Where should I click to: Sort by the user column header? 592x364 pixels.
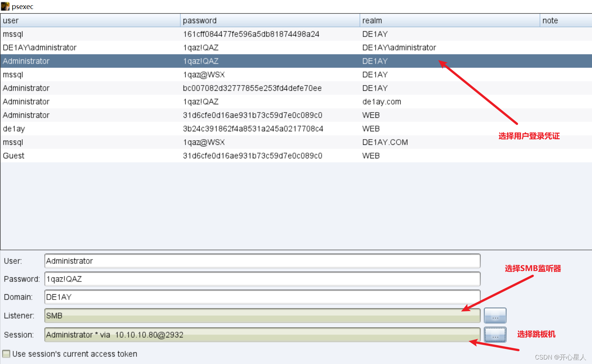90,21
